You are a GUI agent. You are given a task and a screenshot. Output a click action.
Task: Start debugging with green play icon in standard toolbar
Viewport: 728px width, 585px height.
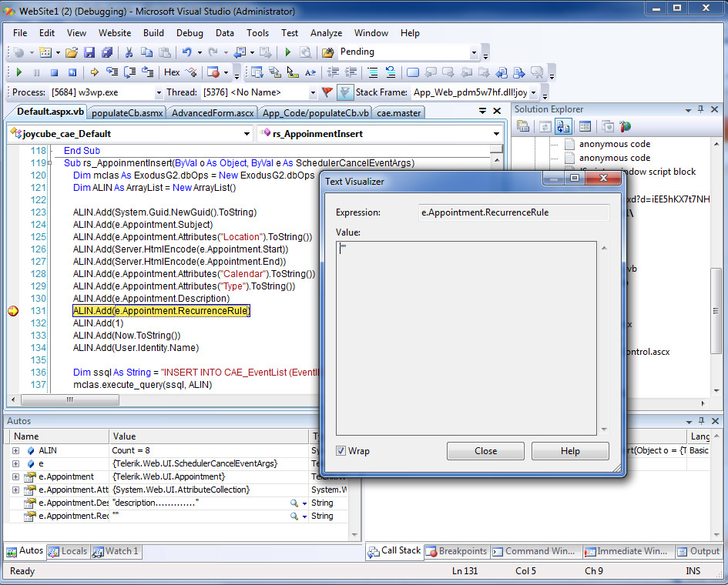(288, 52)
